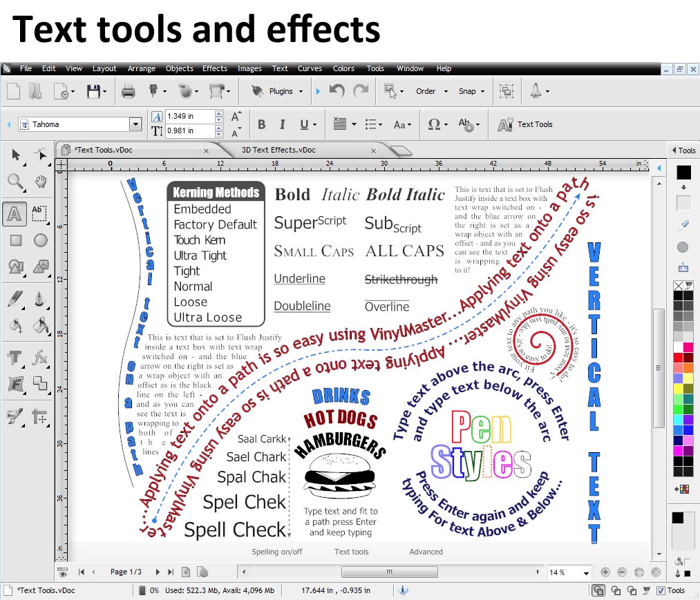Click the Text Tools button label

pyautogui.click(x=535, y=124)
